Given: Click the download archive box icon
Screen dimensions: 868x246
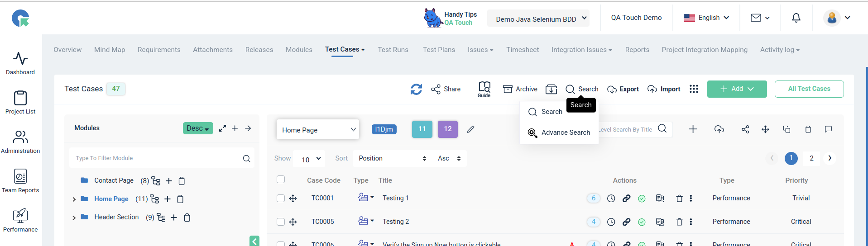Looking at the screenshot, I should point(551,89).
